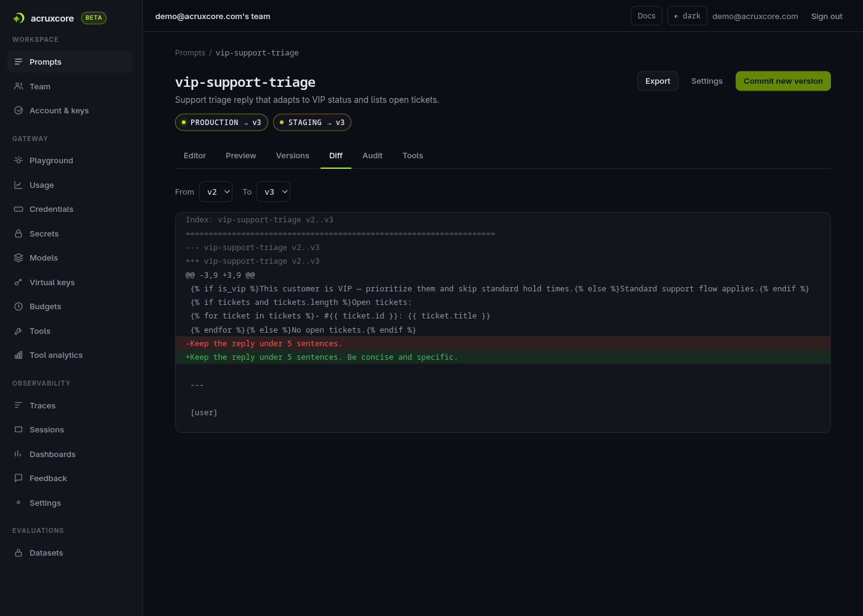This screenshot has width=863, height=616.
Task: Click the Usage chart icon
Action: pyautogui.click(x=18, y=185)
